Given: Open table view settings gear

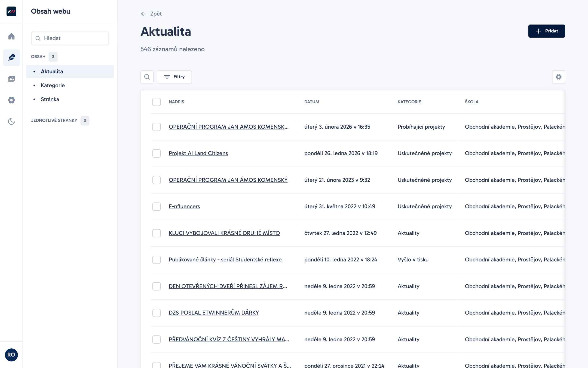Looking at the screenshot, I should click(x=559, y=77).
